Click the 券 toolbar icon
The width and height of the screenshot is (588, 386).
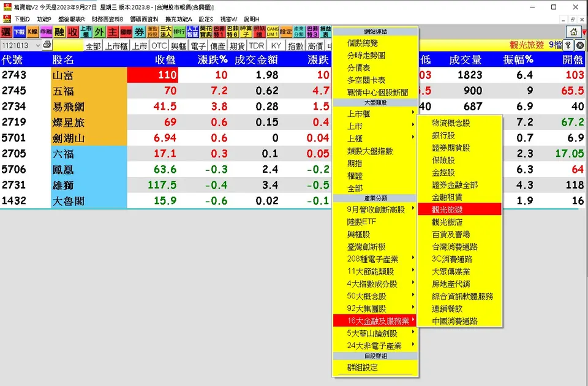[x=140, y=32]
